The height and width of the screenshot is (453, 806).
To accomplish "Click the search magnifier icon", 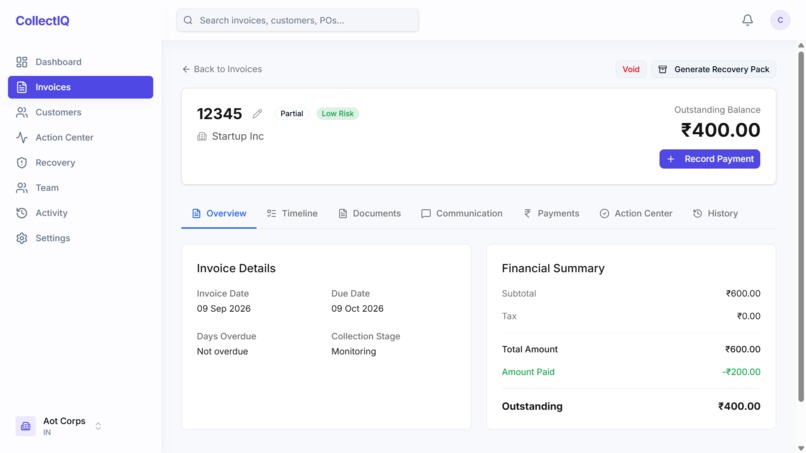I will coord(188,20).
